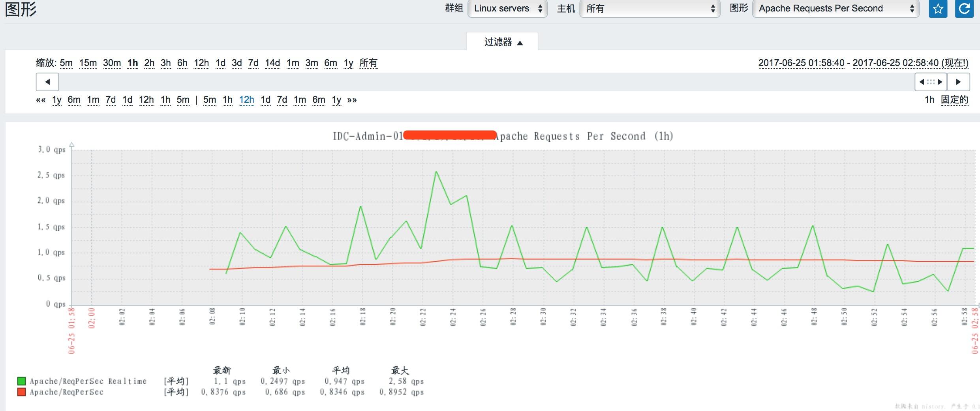
Task: Click left arrow on time scrollbar
Action: point(47,82)
